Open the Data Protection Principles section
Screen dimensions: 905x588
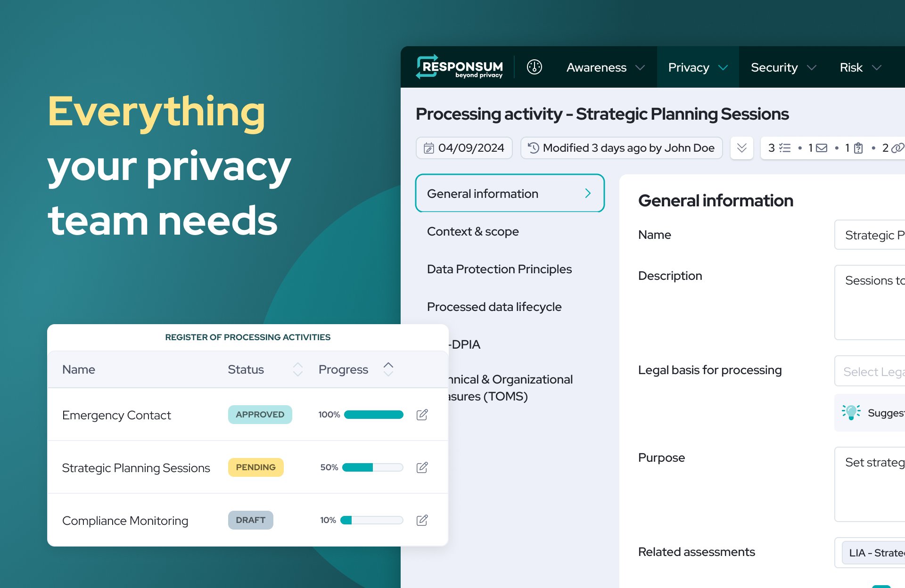point(499,269)
